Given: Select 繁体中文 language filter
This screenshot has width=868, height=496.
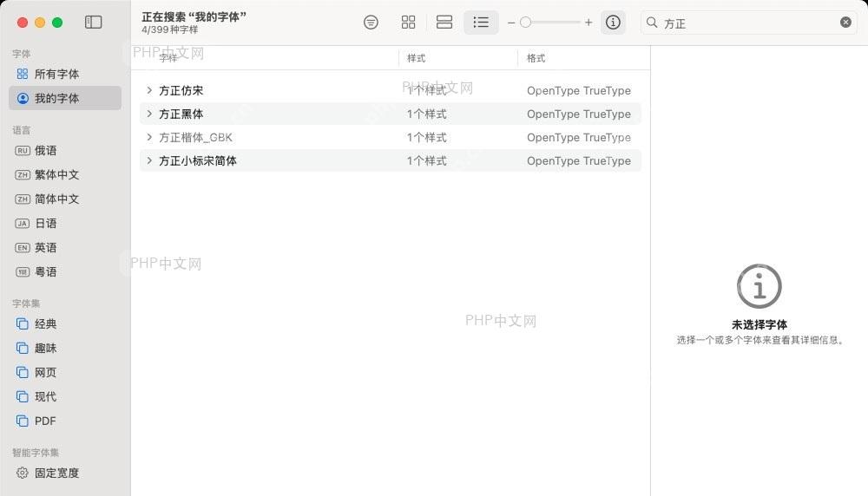Looking at the screenshot, I should [65, 175].
